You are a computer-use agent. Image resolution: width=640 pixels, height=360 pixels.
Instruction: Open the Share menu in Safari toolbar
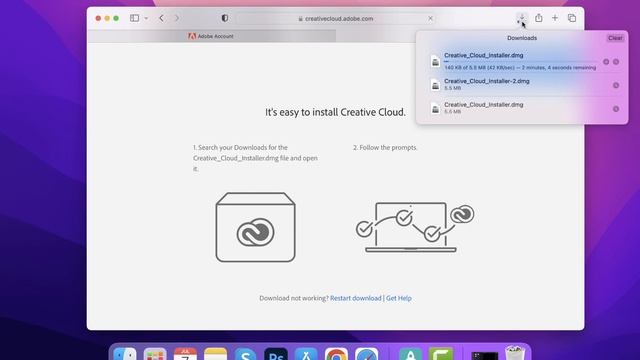click(x=539, y=18)
